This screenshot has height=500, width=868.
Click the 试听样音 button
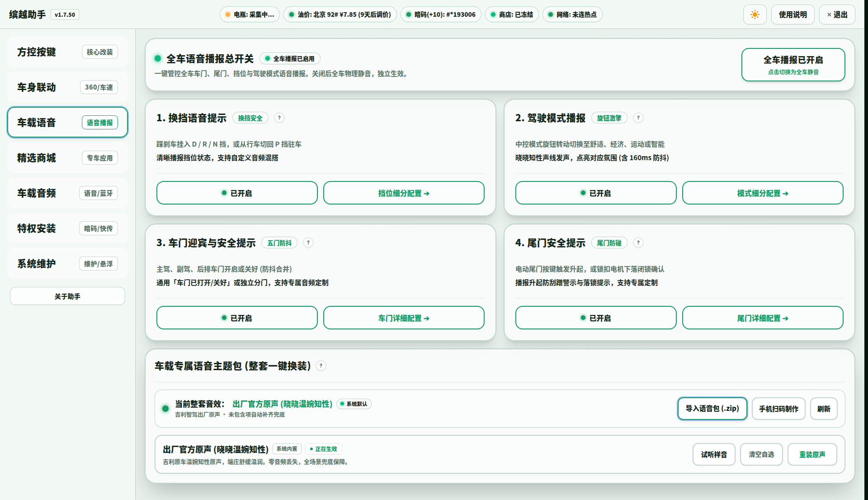click(x=714, y=454)
